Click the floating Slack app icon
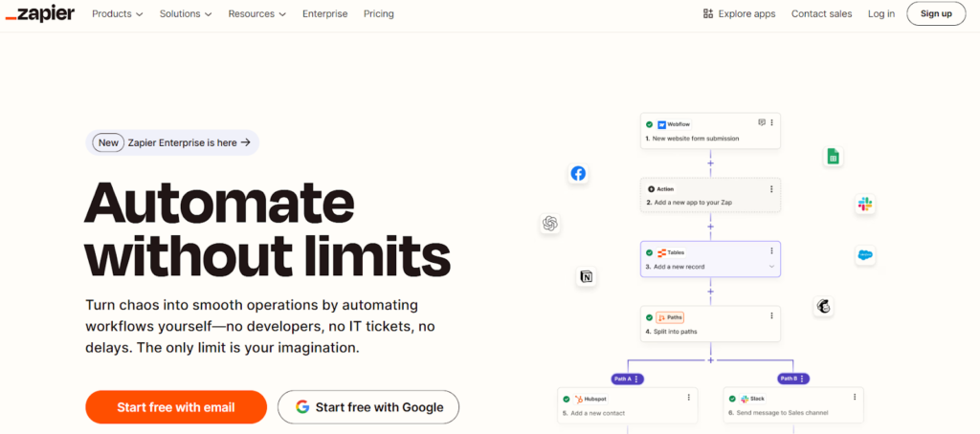This screenshot has width=980, height=434. click(865, 204)
